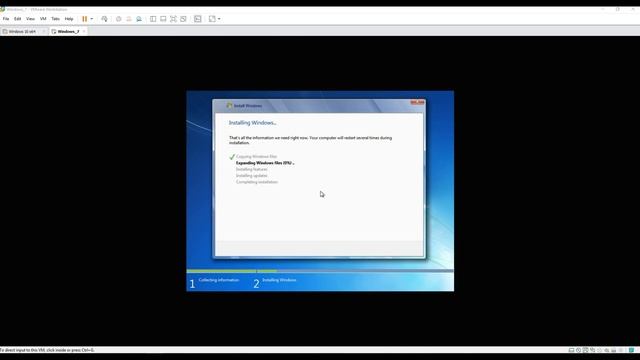Viewport: 640px width, 360px height.
Task: Click 'Completing installation' step text
Action: (257, 182)
